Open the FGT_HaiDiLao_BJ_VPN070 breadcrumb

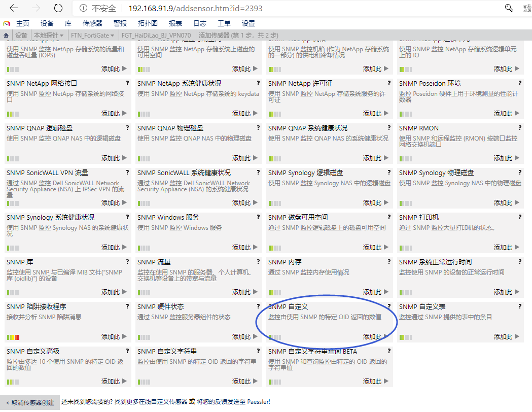158,35
